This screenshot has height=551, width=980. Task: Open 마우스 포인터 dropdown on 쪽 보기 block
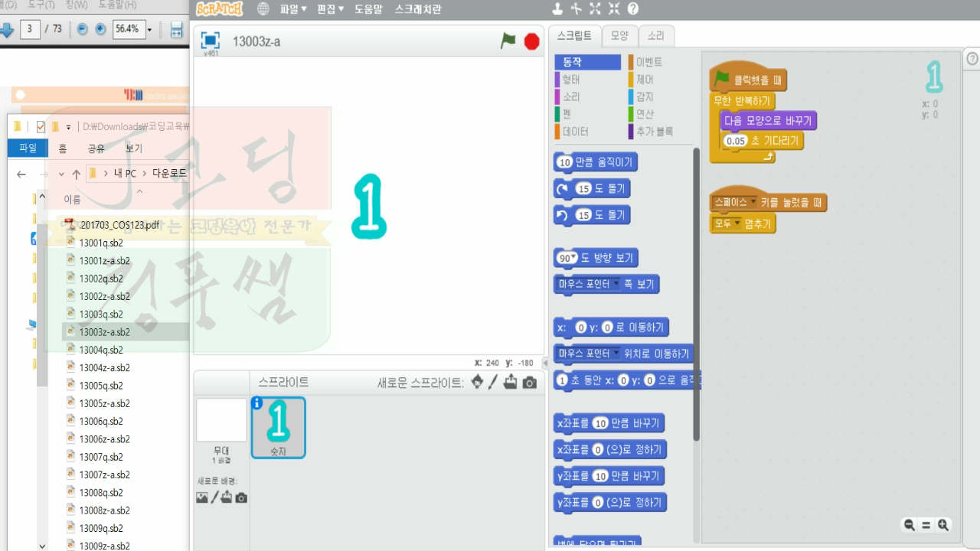616,284
